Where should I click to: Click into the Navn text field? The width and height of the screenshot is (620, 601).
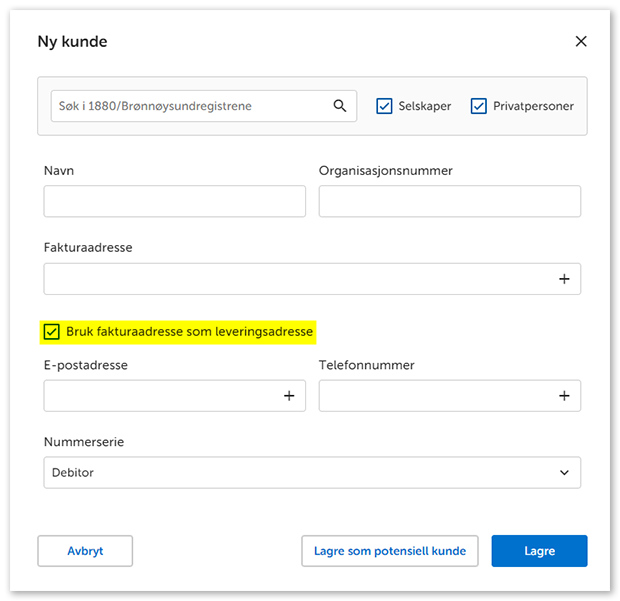coord(174,201)
